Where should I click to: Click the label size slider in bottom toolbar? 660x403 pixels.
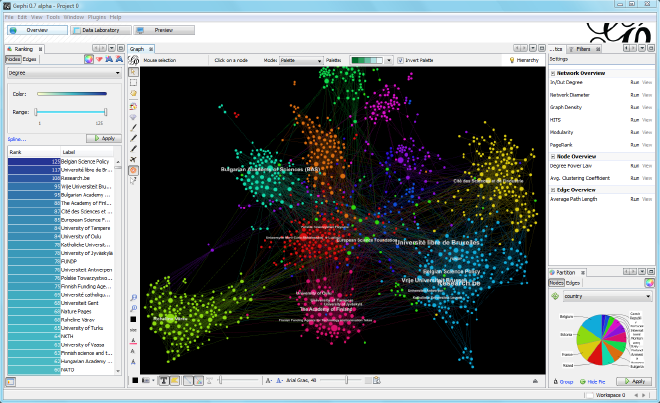[341, 380]
